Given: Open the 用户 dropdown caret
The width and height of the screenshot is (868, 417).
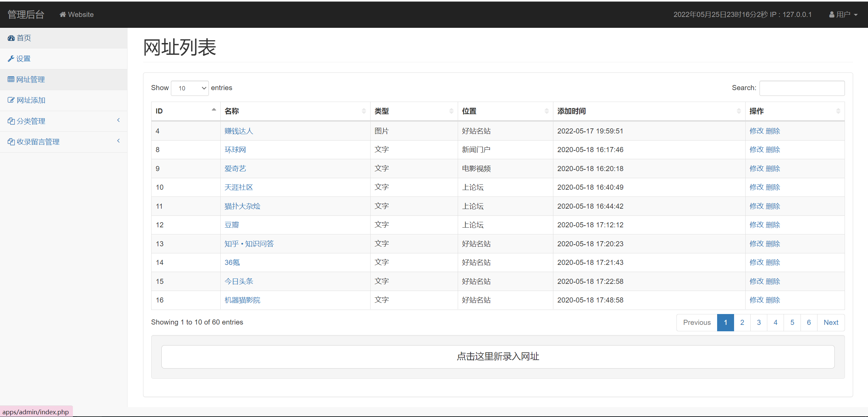Looking at the screenshot, I should (x=856, y=15).
